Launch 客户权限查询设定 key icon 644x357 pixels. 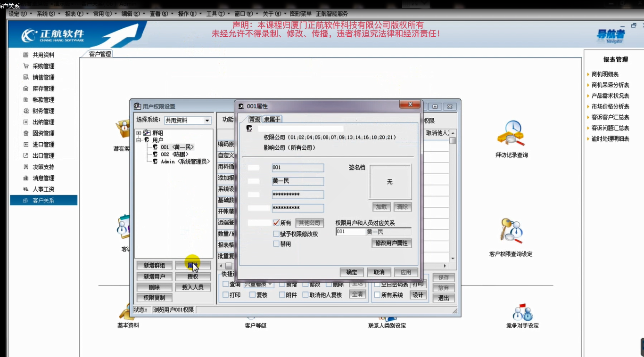tap(511, 231)
